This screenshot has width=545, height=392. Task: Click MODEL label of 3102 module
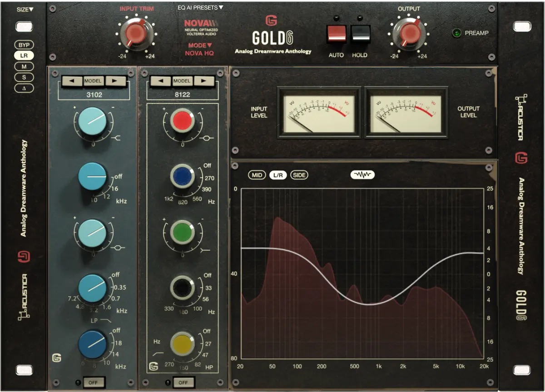(94, 81)
